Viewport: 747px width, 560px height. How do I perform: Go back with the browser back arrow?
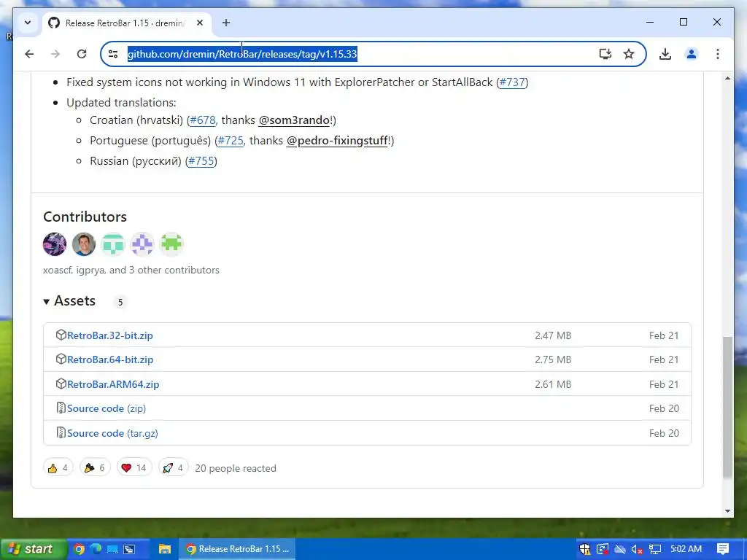click(29, 54)
